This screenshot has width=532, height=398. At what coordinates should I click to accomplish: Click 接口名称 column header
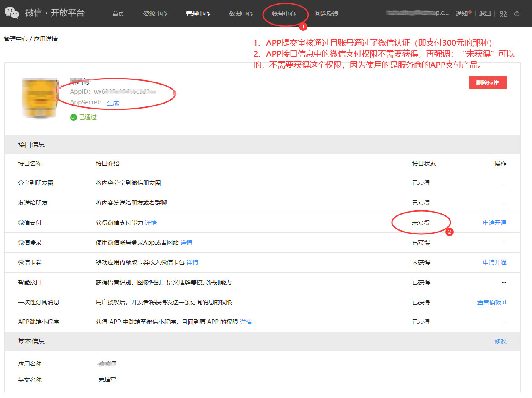30,164
